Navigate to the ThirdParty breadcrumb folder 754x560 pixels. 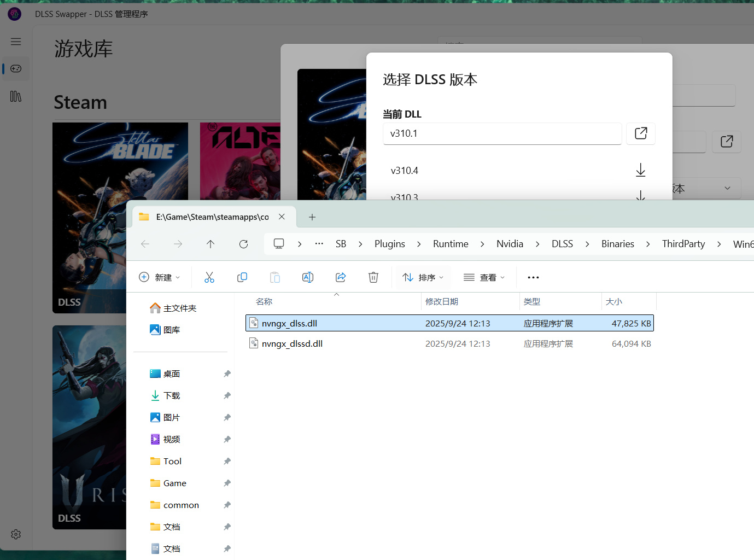tap(683, 244)
